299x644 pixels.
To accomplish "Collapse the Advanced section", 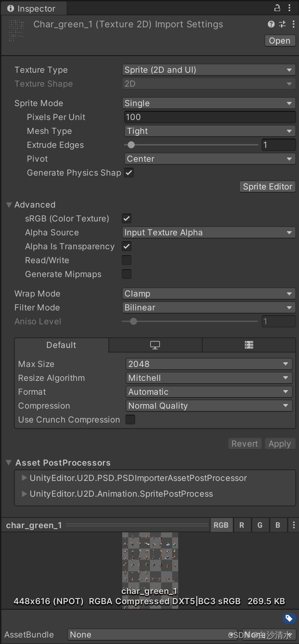I will pos(9,205).
